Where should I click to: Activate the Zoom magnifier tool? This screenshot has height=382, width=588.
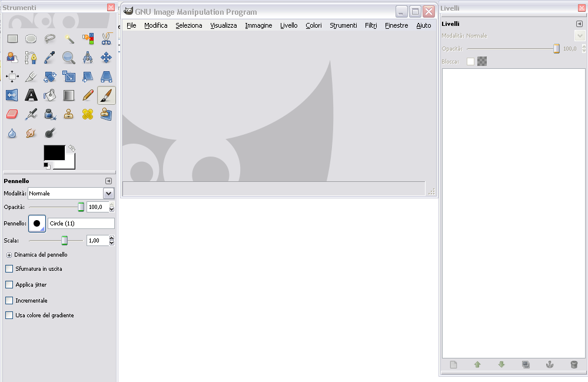[x=69, y=58]
